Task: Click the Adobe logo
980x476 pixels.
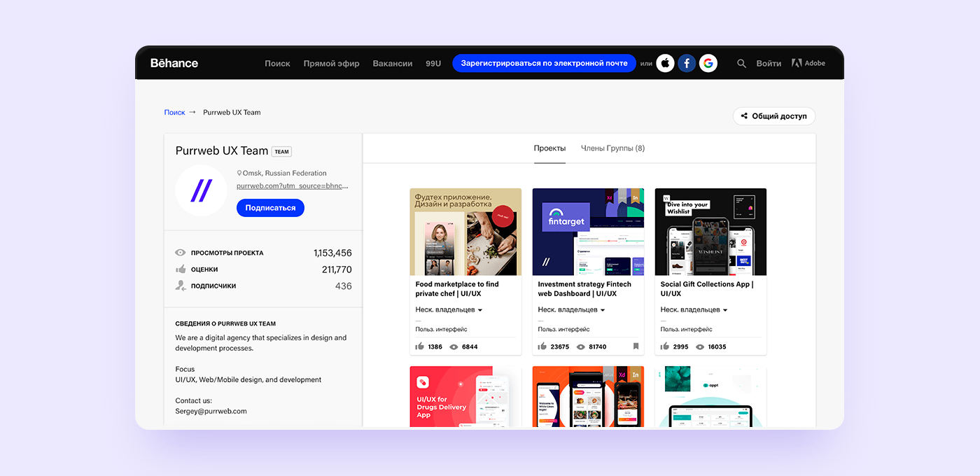Action: pos(808,63)
